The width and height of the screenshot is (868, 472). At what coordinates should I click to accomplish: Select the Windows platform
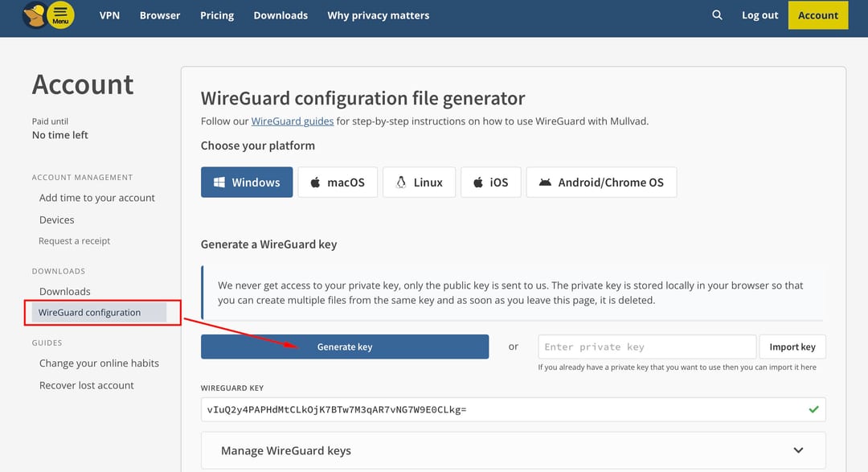pyautogui.click(x=247, y=183)
